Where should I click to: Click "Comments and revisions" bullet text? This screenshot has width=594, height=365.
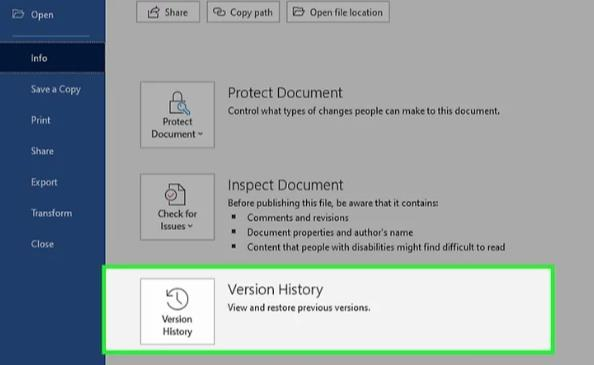point(298,218)
